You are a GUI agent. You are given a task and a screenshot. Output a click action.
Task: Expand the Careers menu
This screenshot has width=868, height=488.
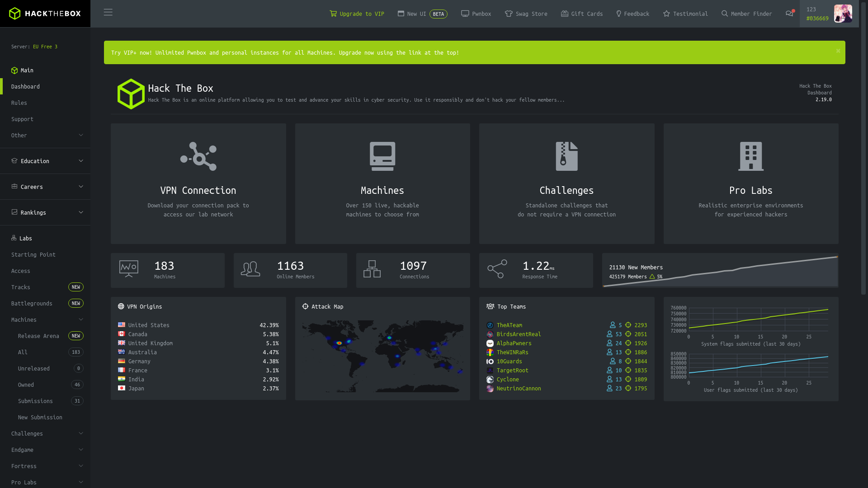pos(45,187)
